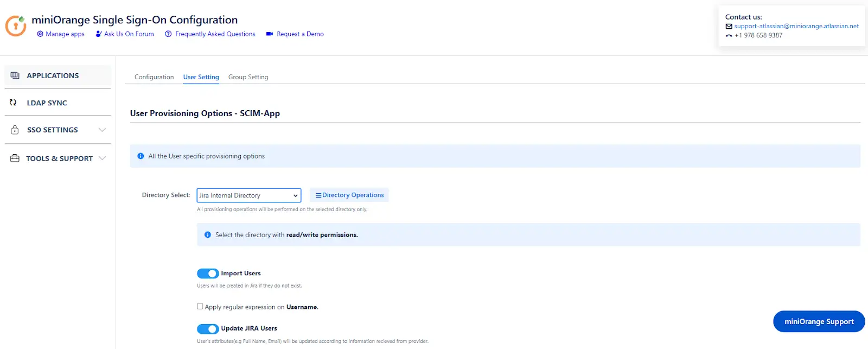Switch to the Configuration tab
This screenshot has width=868, height=349.
(x=154, y=77)
